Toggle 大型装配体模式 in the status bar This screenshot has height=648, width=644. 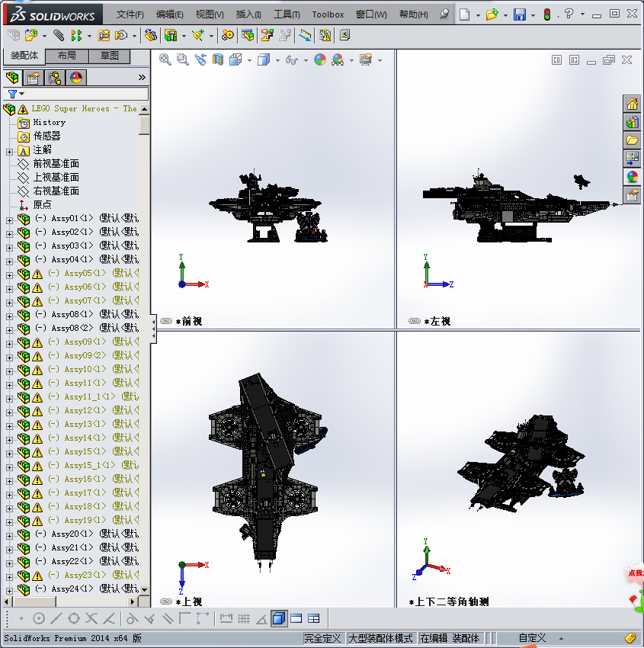pyautogui.click(x=382, y=638)
